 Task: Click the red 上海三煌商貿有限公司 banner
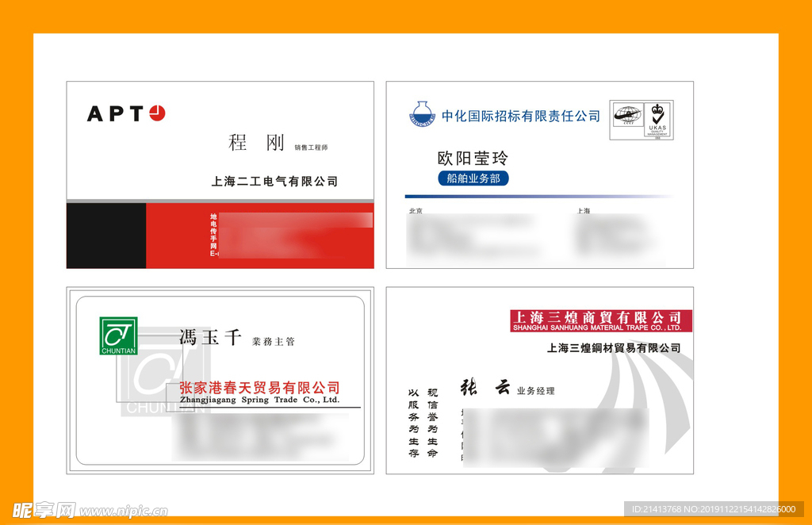[x=601, y=320]
